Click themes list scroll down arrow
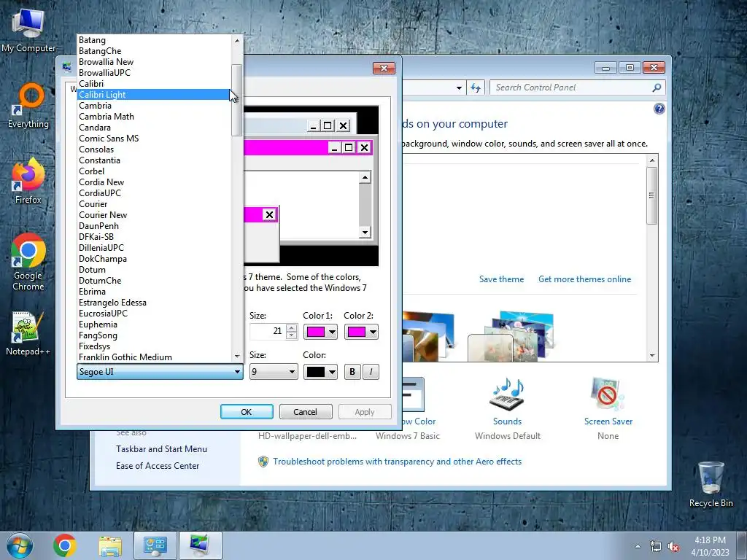The height and width of the screenshot is (560, 747). coord(652,356)
